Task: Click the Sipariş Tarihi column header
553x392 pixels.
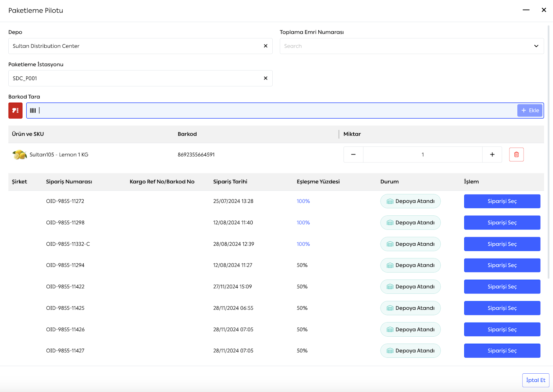Action: tap(230, 182)
